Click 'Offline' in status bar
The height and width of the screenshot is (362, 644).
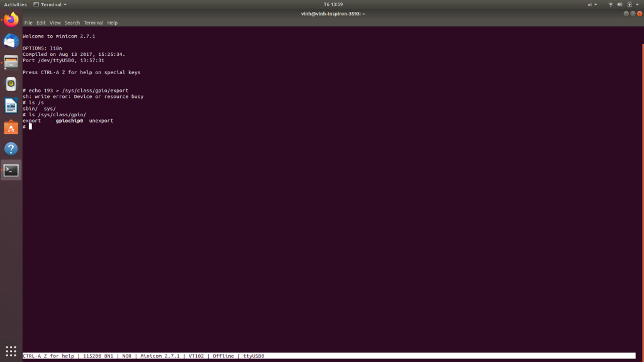[x=223, y=356]
